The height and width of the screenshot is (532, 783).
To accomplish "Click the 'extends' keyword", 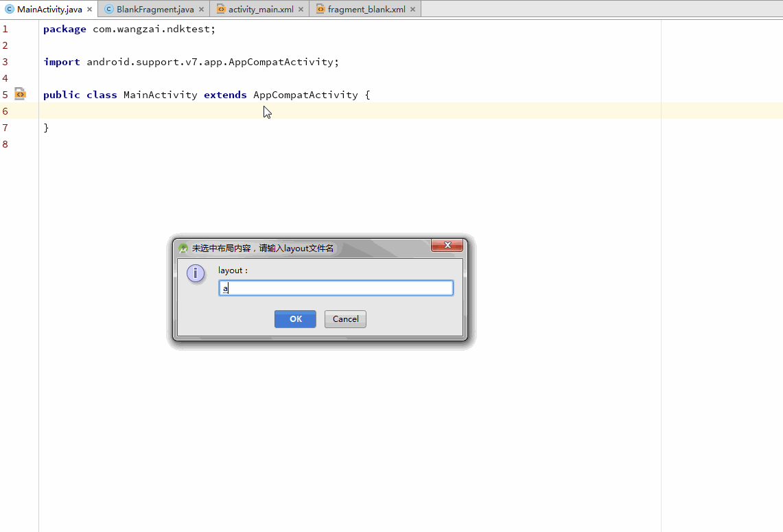I will 225,95.
